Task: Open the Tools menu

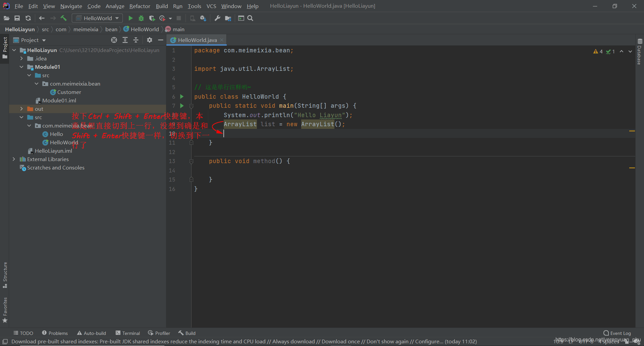Action: point(194,6)
